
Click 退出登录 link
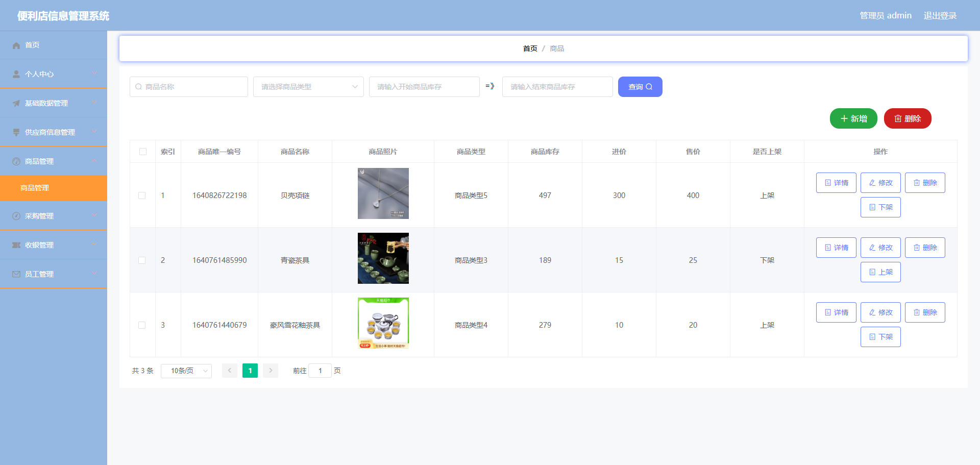[x=940, y=16]
